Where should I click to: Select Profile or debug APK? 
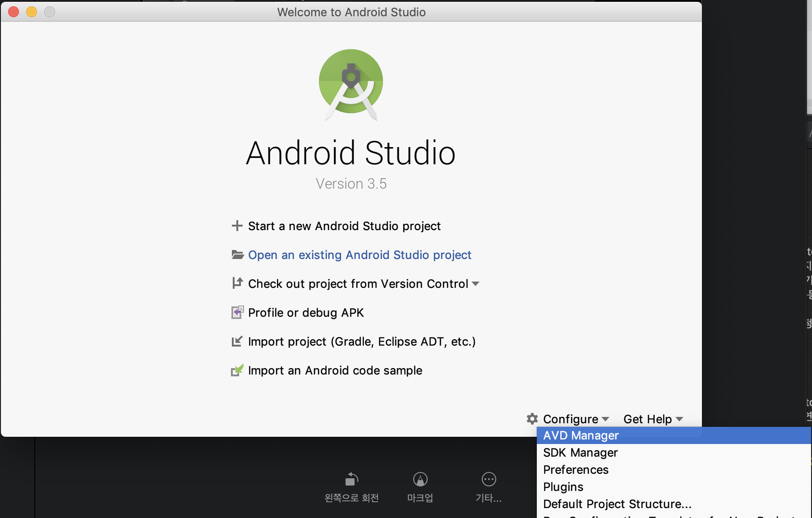(x=306, y=313)
